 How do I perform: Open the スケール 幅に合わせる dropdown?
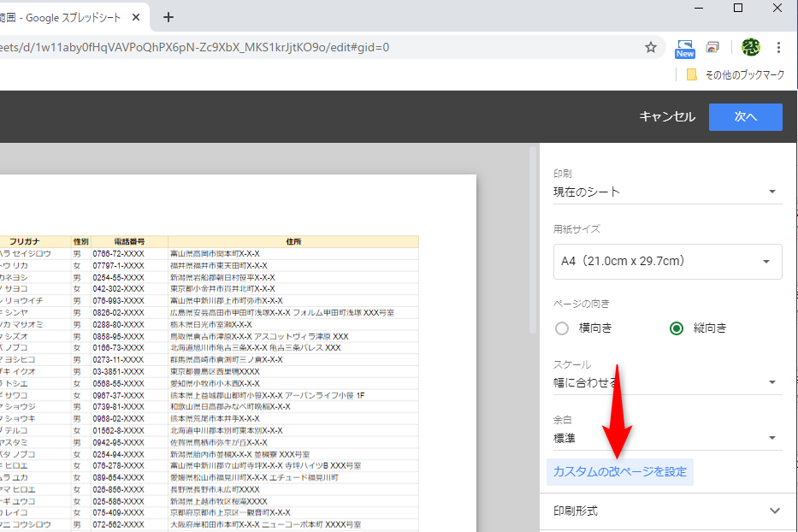tap(667, 382)
